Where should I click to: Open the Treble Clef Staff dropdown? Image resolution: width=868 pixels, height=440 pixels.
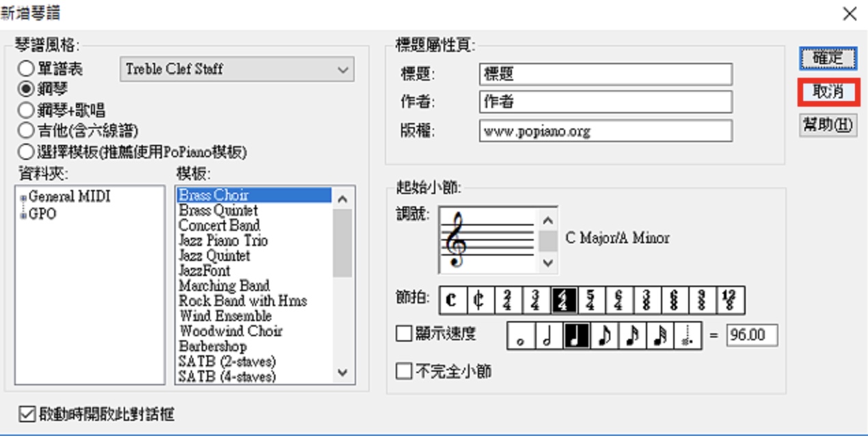click(237, 69)
